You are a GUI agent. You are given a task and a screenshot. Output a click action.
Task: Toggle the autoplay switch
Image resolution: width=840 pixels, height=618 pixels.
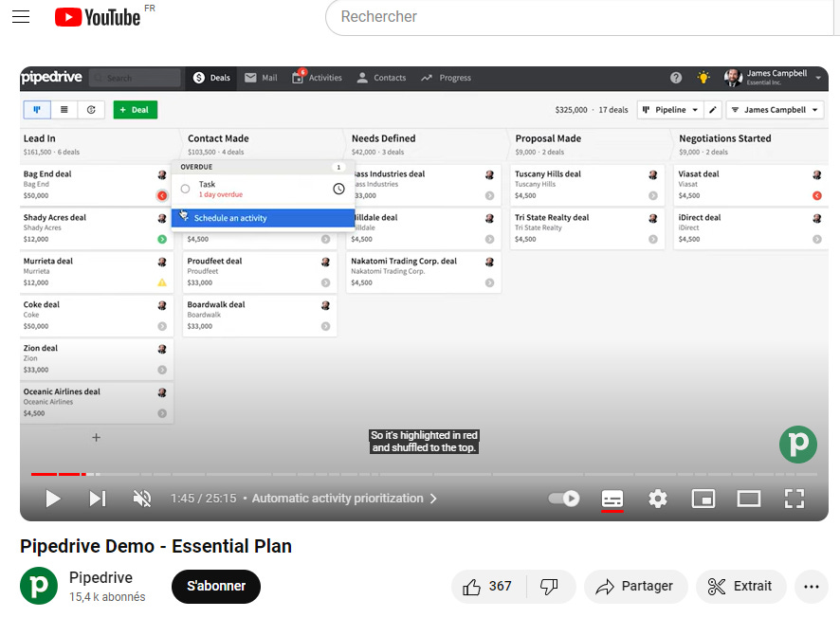coord(563,499)
